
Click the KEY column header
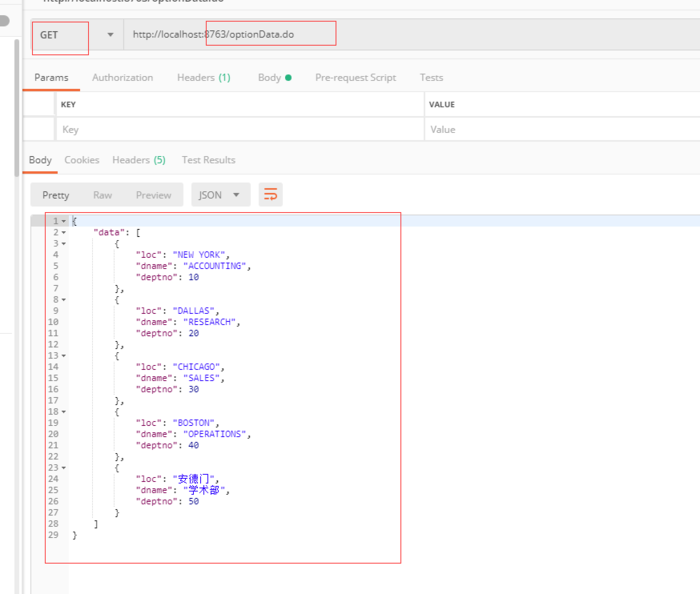click(68, 104)
